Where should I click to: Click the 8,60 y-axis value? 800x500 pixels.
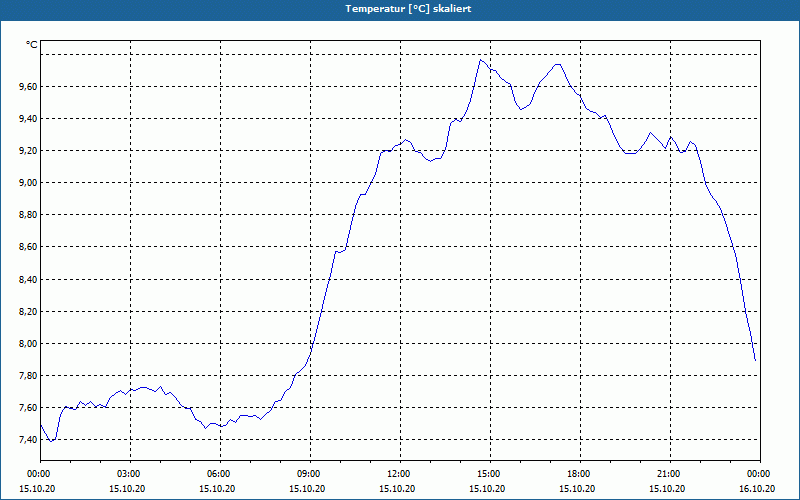pos(28,247)
